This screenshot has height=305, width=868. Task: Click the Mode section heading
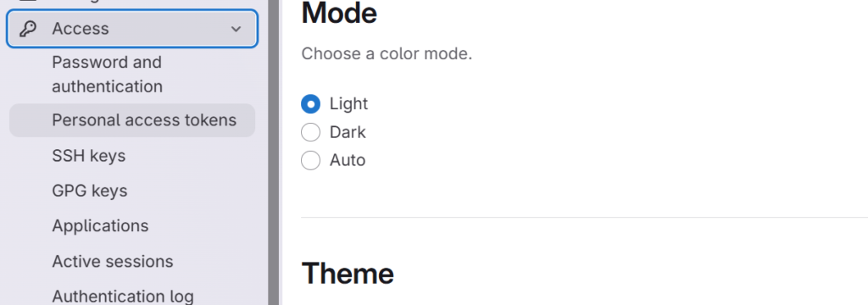coord(339,13)
